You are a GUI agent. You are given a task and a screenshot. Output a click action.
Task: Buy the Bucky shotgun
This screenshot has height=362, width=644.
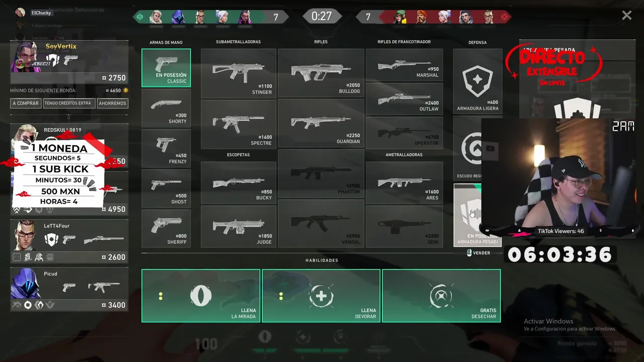tap(238, 182)
